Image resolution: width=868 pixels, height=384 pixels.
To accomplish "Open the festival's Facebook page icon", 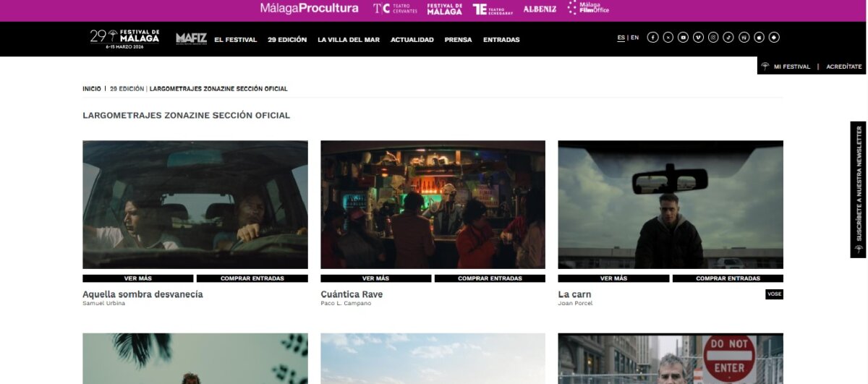I will (652, 38).
